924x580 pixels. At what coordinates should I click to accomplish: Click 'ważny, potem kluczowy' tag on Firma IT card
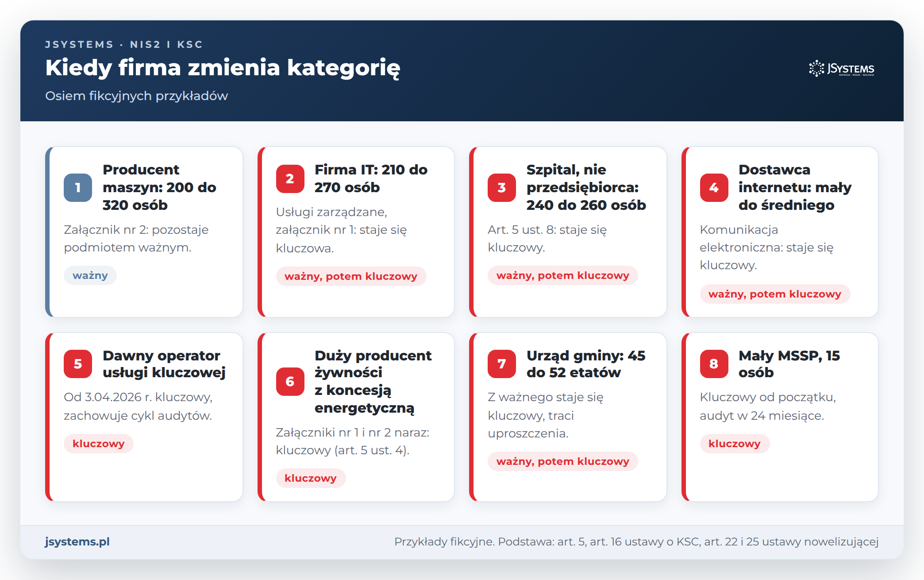click(x=351, y=276)
